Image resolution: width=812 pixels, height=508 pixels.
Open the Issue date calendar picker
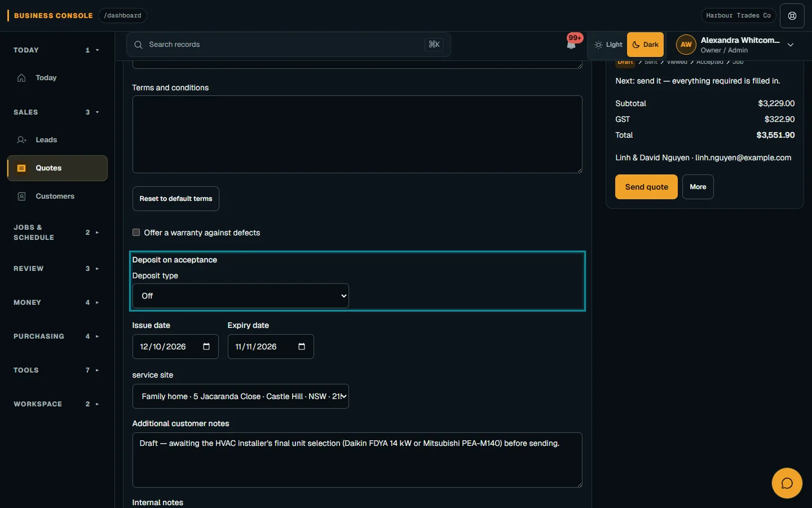pos(206,347)
